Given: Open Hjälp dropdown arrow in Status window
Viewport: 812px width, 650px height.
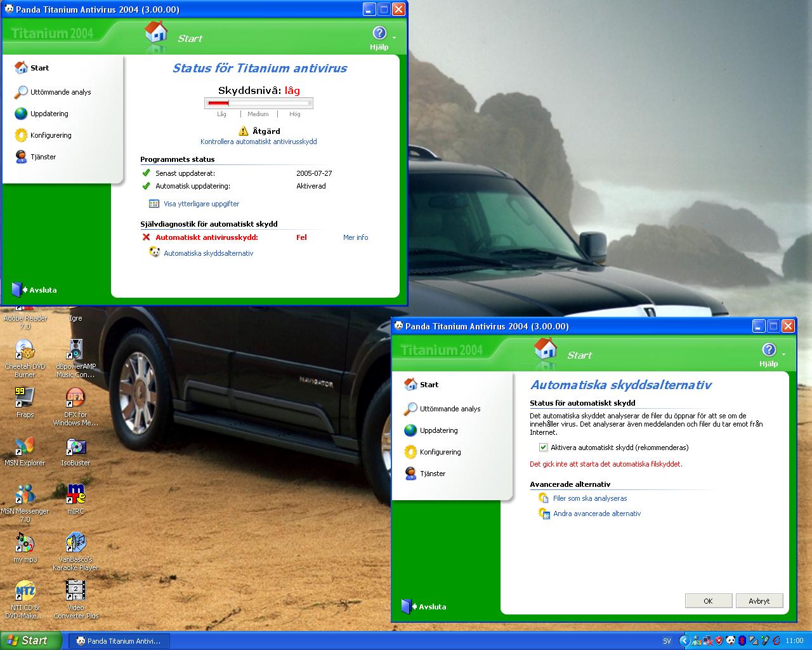Looking at the screenshot, I should (x=394, y=37).
